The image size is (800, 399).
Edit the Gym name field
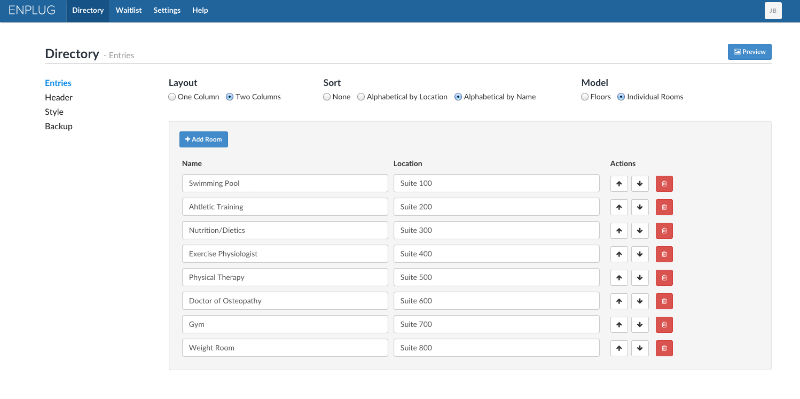[x=285, y=325]
